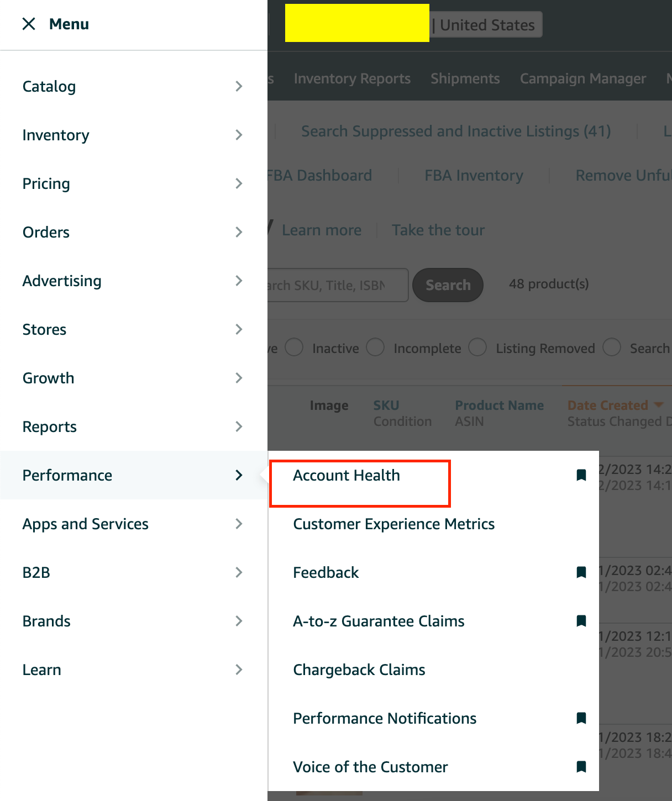Image resolution: width=672 pixels, height=801 pixels.
Task: Click bookmark icon for A-to-z Guarantee Claims
Action: [x=581, y=621]
